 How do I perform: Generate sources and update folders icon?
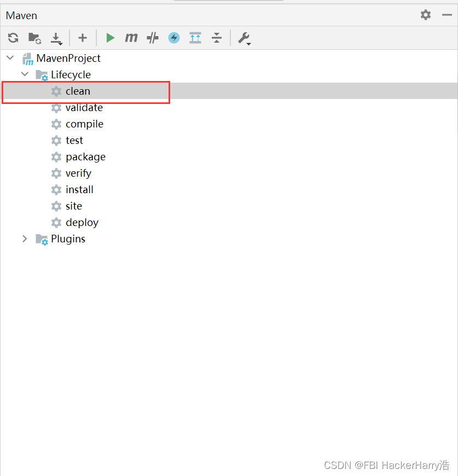coord(34,38)
